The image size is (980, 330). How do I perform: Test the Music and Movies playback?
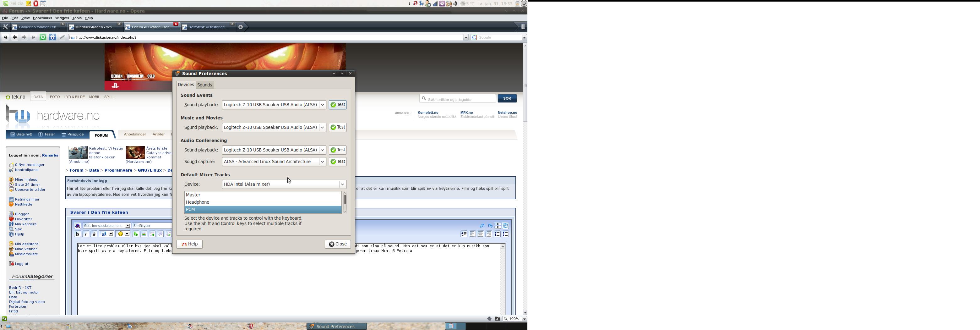(x=338, y=128)
